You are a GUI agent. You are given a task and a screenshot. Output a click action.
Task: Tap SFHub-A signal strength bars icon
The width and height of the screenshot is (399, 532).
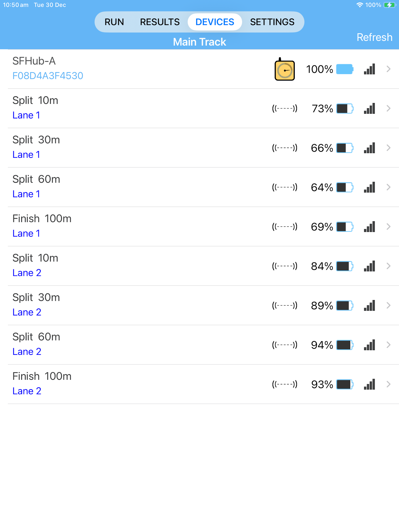[x=369, y=69]
